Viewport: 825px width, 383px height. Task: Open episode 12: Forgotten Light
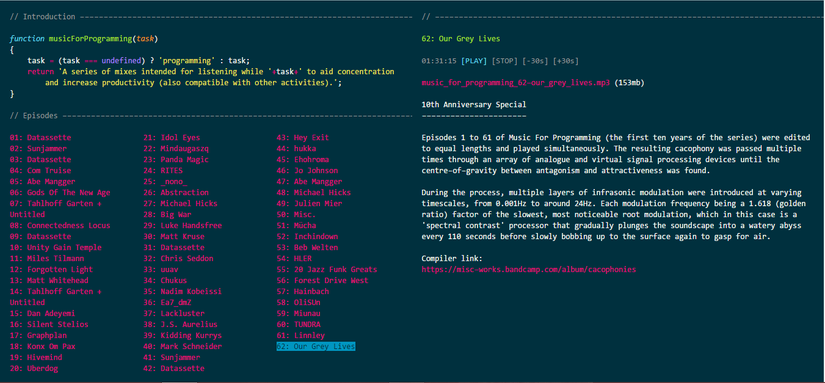[52, 269]
